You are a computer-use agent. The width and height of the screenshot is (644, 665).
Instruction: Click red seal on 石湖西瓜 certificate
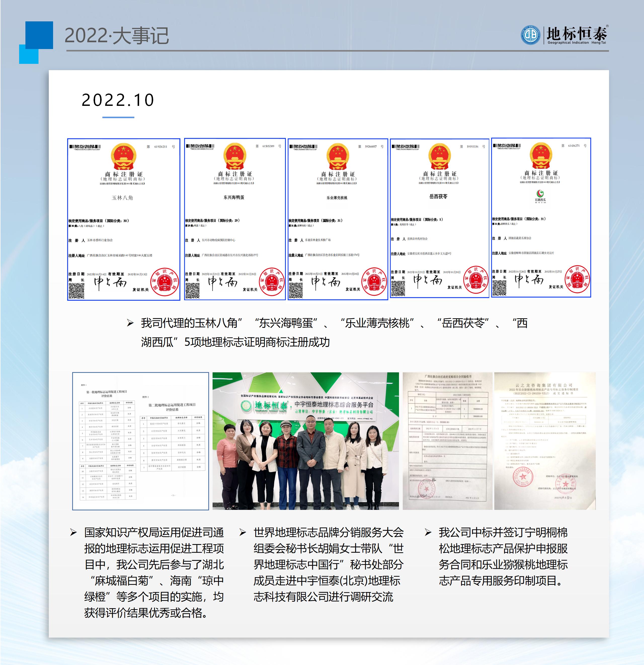(577, 279)
